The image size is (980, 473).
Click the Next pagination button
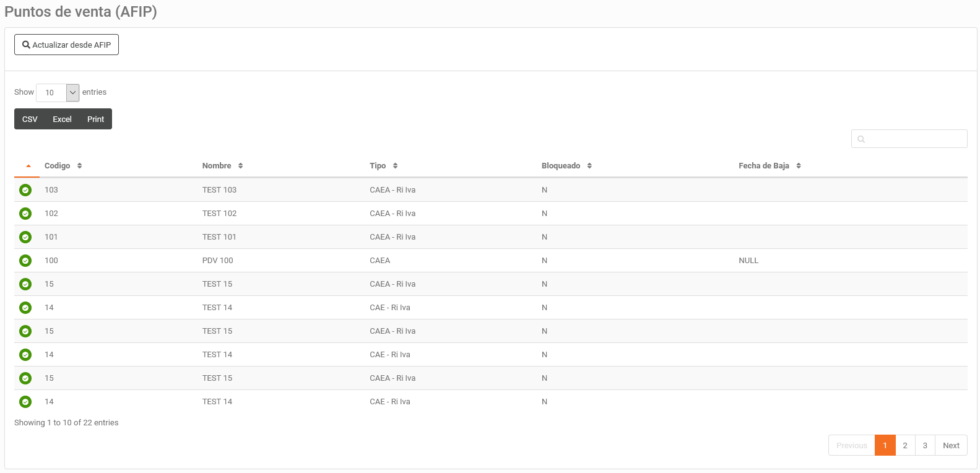(951, 446)
